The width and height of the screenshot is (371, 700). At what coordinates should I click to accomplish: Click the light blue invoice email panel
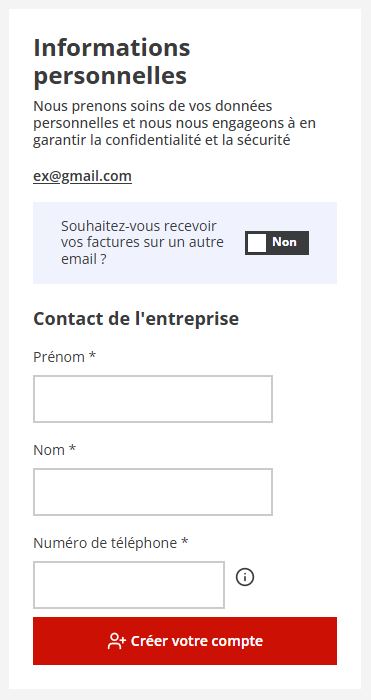[185, 243]
